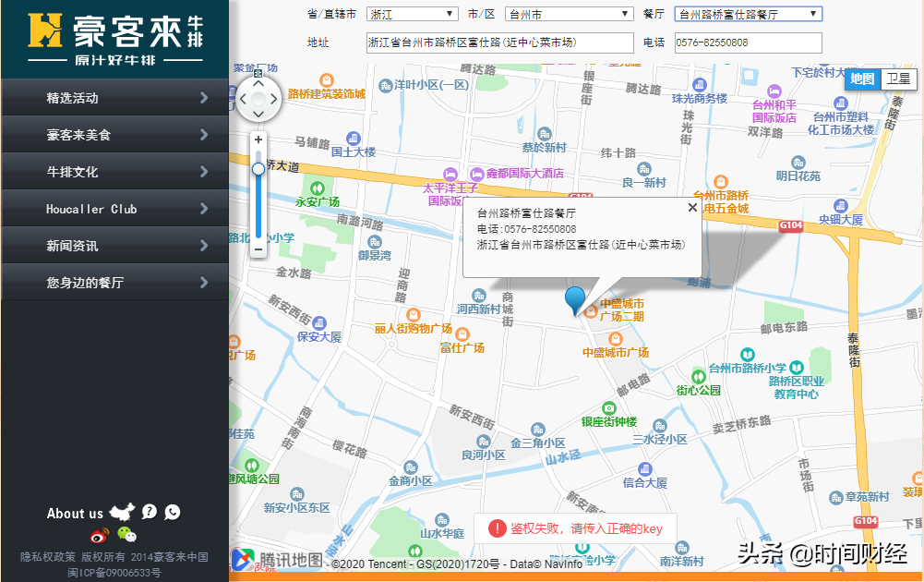The image size is (924, 582).
Task: Click the question mark help icon
Action: click(x=150, y=511)
